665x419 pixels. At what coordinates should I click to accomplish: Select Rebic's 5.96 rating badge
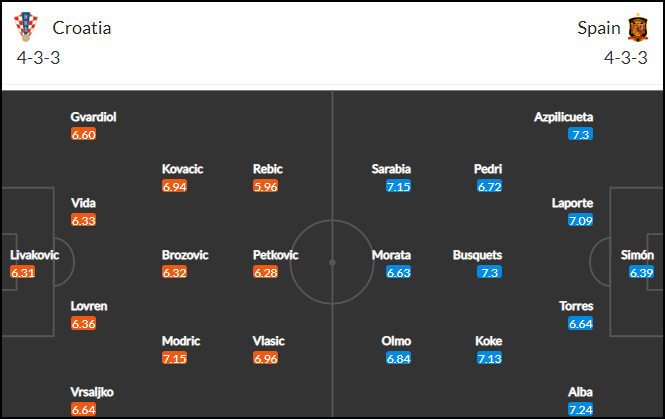pyautogui.click(x=265, y=186)
